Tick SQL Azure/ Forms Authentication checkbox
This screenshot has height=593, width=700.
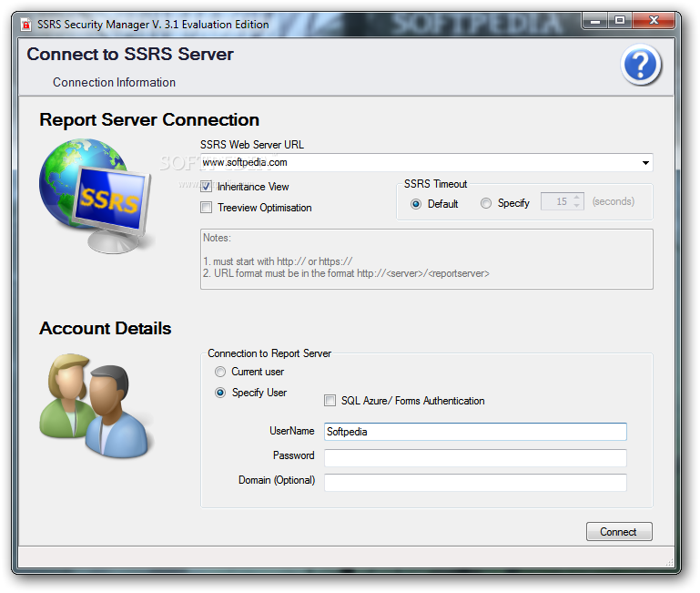(x=330, y=401)
